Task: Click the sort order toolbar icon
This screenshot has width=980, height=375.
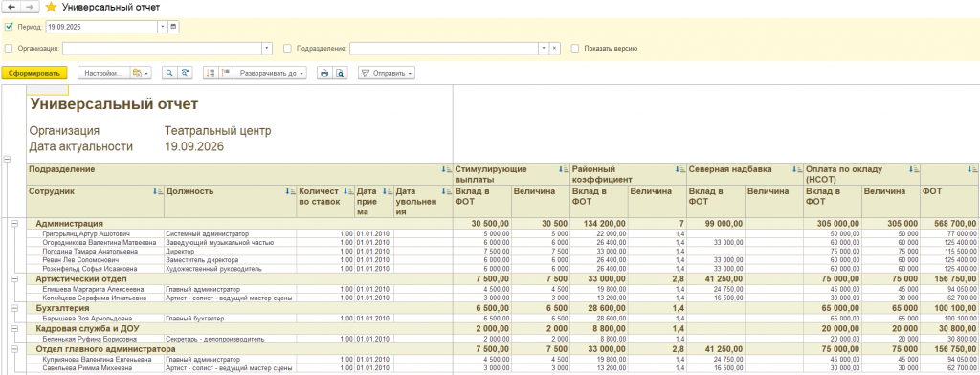Action: click(x=211, y=73)
